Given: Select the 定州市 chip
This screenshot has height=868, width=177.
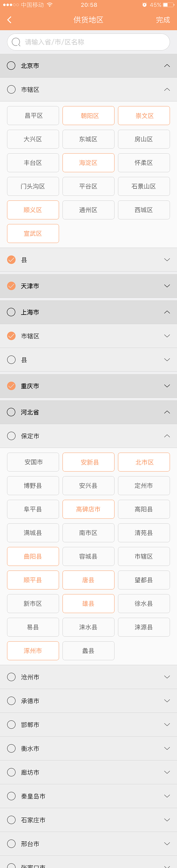Looking at the screenshot, I should [144, 486].
